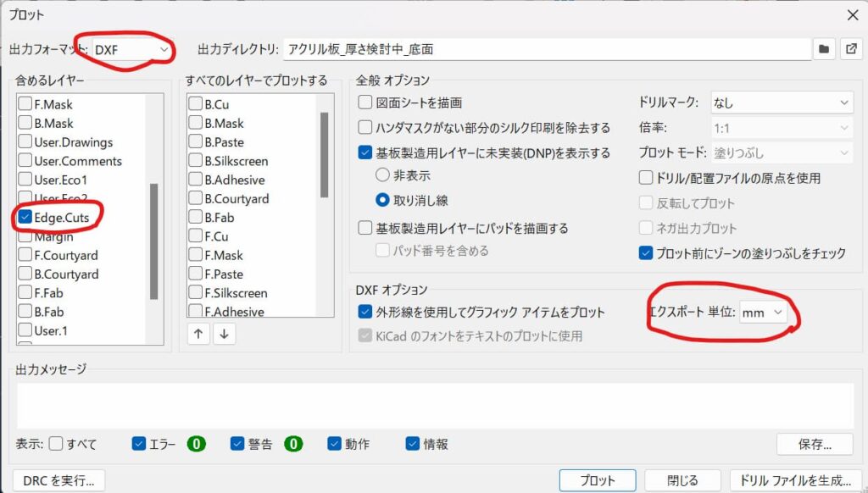The height and width of the screenshot is (493, 868).
Task: Close the plot dialog with X
Action: point(852,14)
